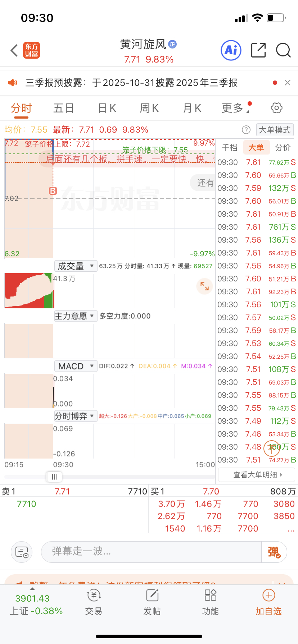298x644 pixels.
Task: Tap the DIF:0.022 MACD value
Action: [117, 366]
